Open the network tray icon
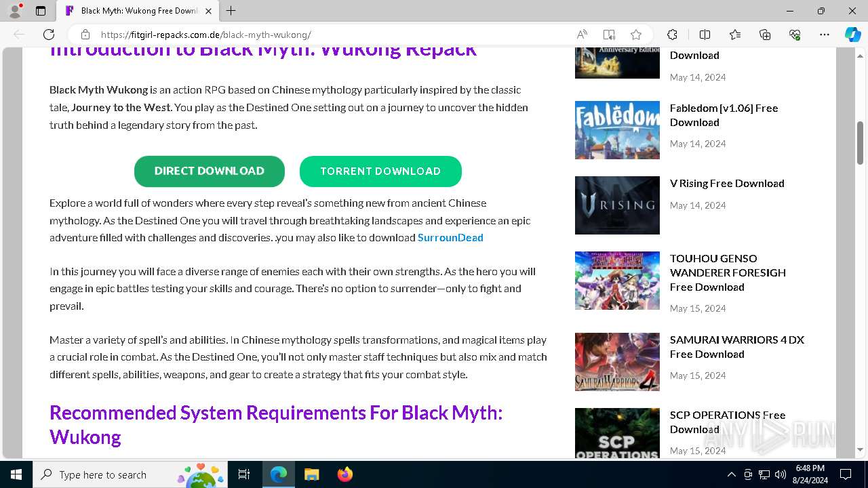 click(x=764, y=474)
